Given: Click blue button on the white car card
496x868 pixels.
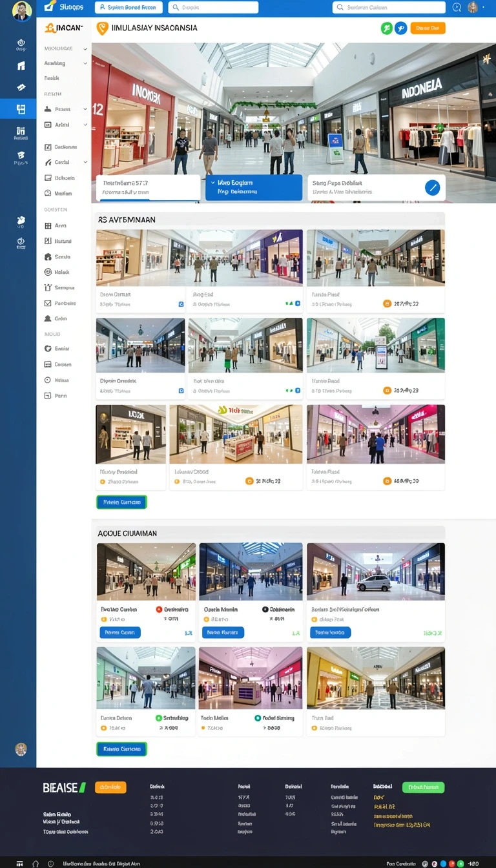Looking at the screenshot, I should pos(331,632).
